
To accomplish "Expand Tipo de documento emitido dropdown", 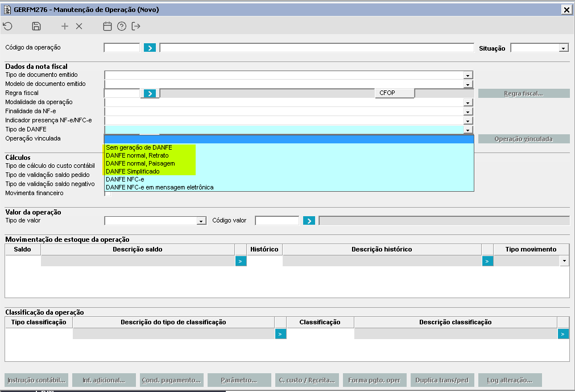I will pos(468,75).
